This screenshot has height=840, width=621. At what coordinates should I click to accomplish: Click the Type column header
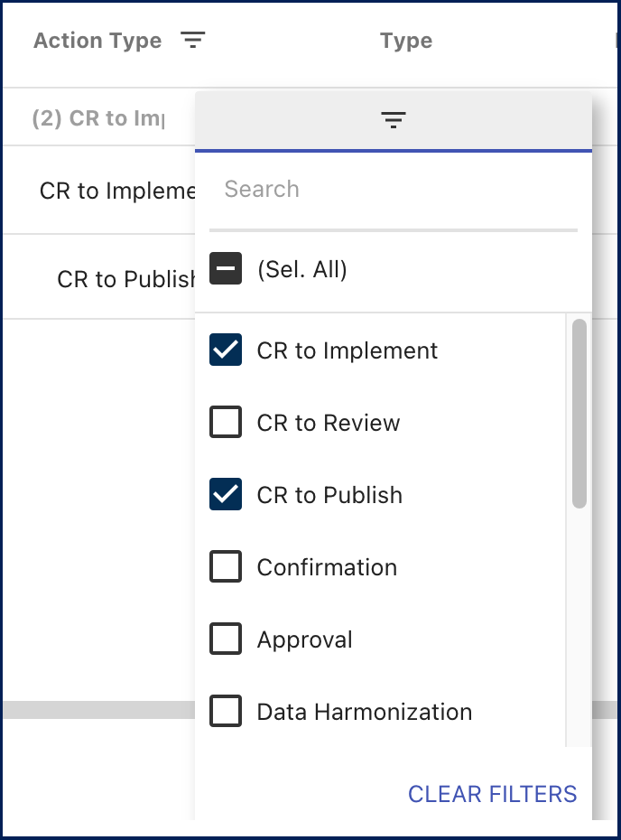(x=405, y=41)
